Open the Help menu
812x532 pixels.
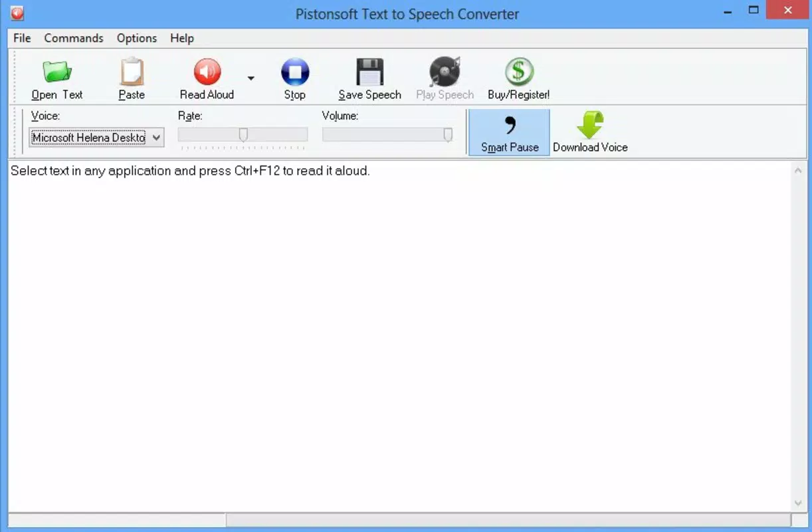[x=182, y=38]
